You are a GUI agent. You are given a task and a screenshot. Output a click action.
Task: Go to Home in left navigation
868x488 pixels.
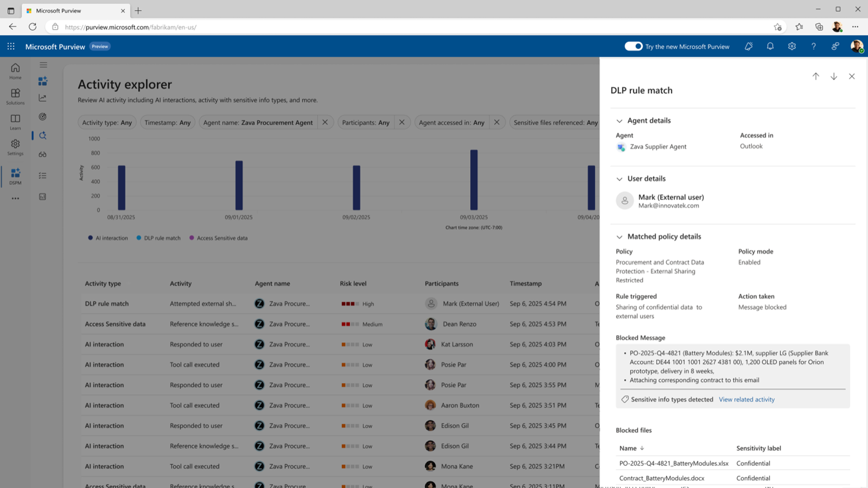pos(15,71)
